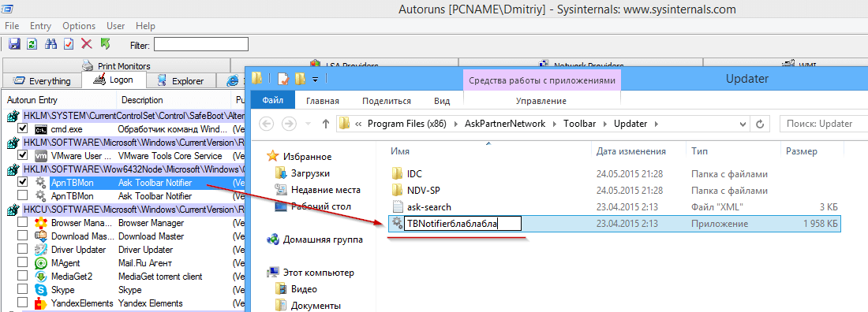Screen dimensions: 868x312
Task: Click the MediaGet2 download icon
Action: 40,276
